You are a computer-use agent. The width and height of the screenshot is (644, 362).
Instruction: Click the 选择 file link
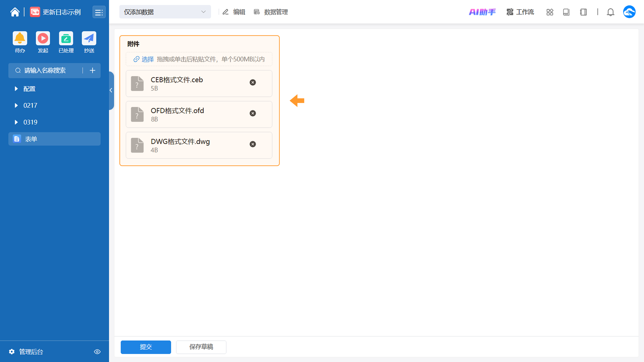pos(144,59)
